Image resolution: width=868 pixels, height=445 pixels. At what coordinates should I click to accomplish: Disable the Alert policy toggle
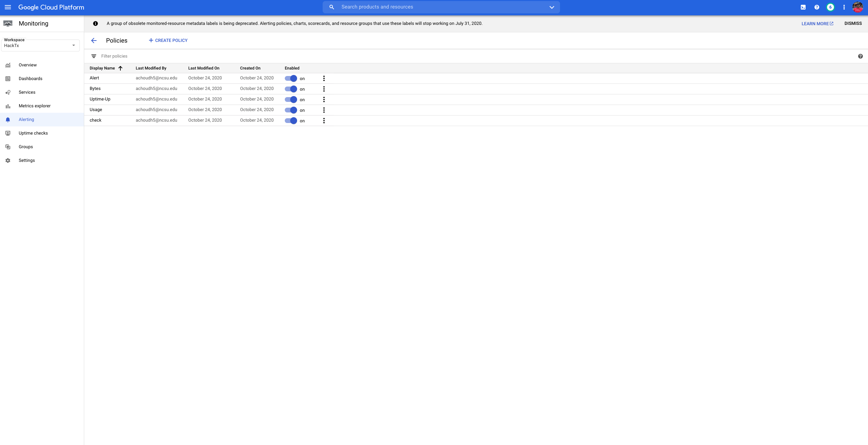coord(291,78)
